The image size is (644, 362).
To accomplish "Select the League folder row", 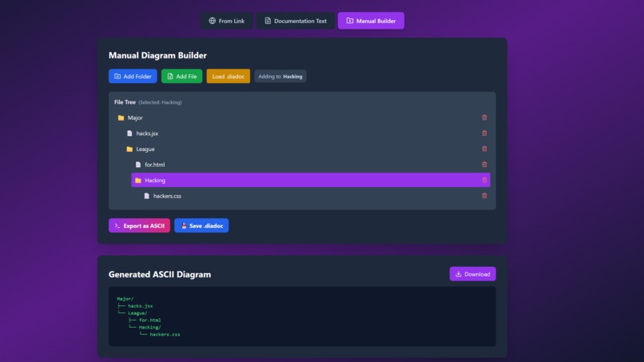I will coord(306,149).
